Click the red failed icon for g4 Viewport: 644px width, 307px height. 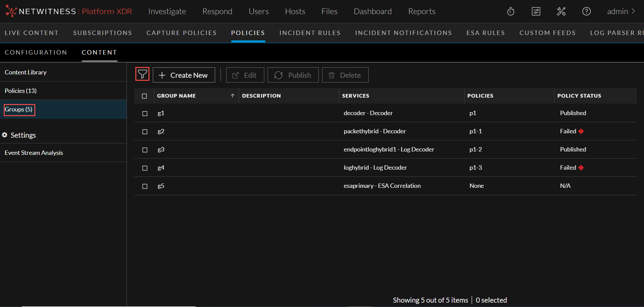(581, 168)
